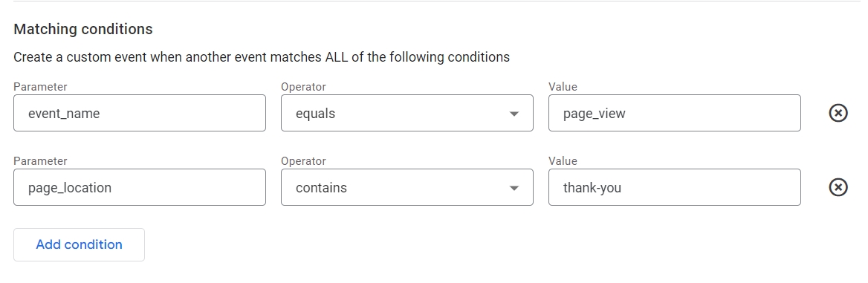Image resolution: width=868 pixels, height=283 pixels.
Task: Remove the page_location contains thank-you condition
Action: click(x=838, y=187)
